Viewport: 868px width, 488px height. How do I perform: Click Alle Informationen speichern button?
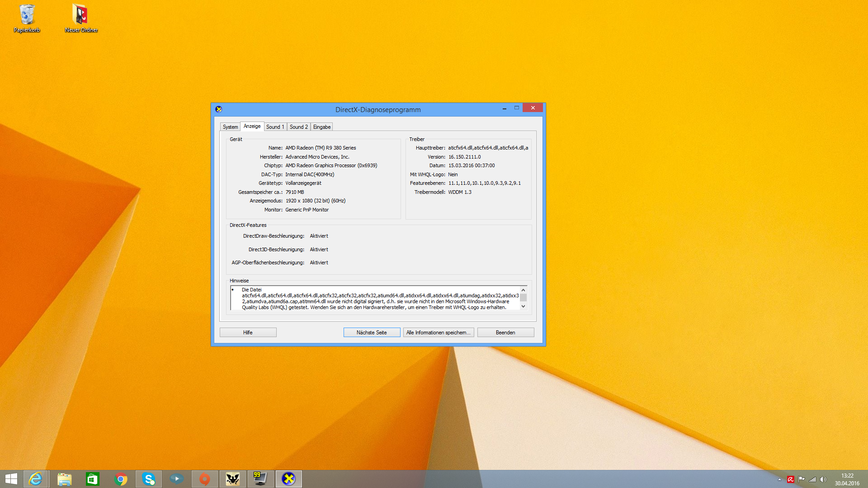tap(438, 333)
